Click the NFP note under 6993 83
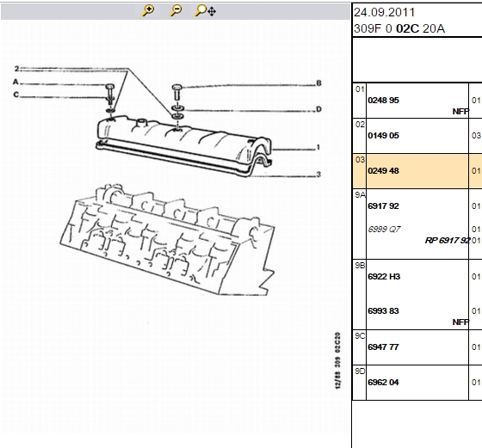 [x=460, y=322]
